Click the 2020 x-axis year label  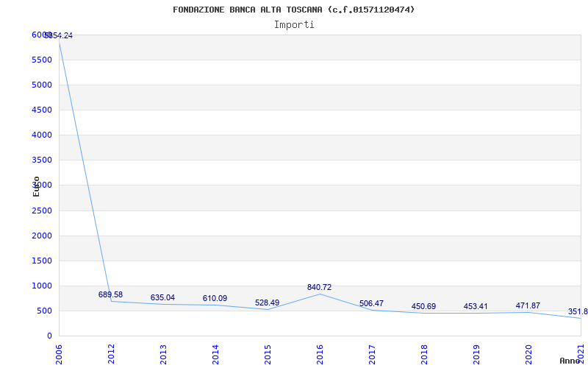tap(528, 355)
